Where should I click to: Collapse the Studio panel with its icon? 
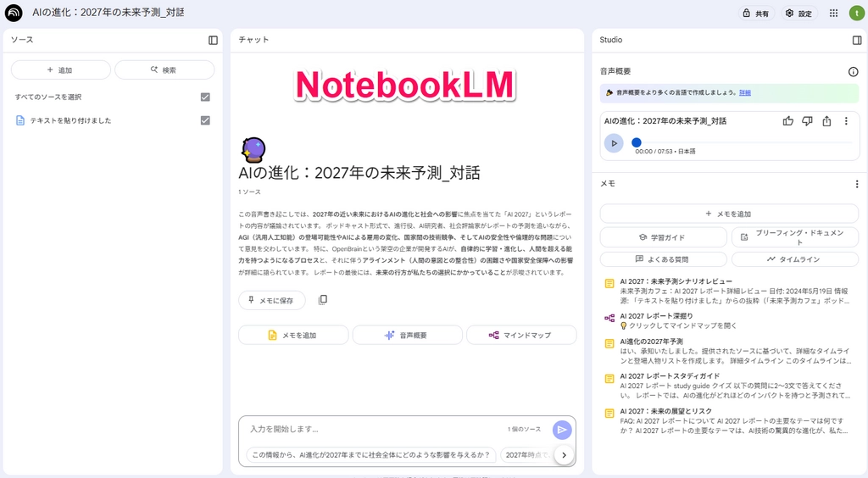click(x=856, y=40)
